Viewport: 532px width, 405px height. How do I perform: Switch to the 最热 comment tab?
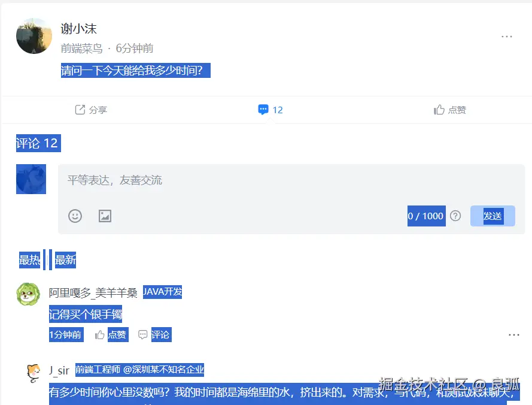point(28,260)
